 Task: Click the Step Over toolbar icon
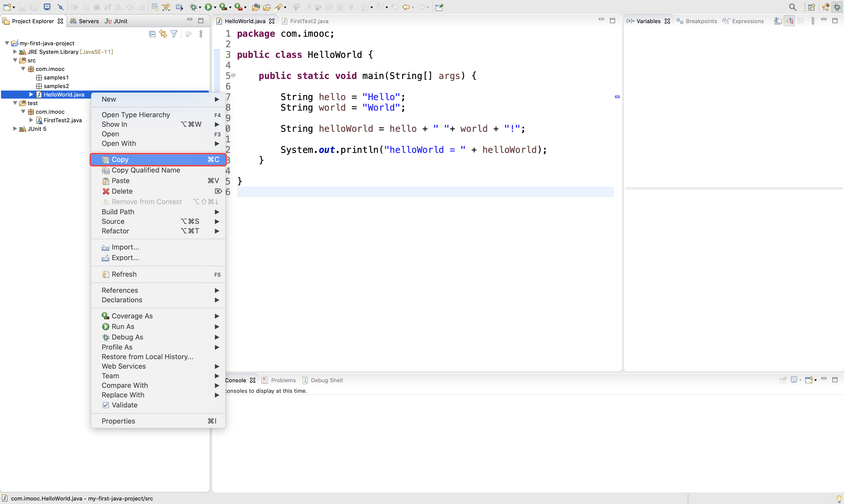point(130,7)
